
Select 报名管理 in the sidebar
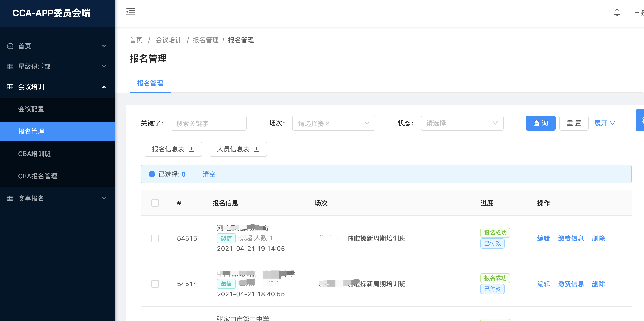coord(57,131)
